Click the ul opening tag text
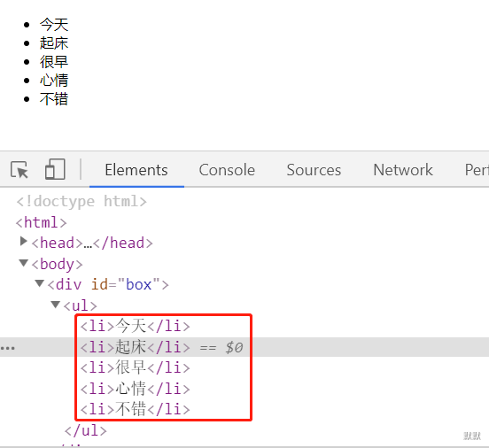This screenshot has width=489, height=448. point(80,305)
